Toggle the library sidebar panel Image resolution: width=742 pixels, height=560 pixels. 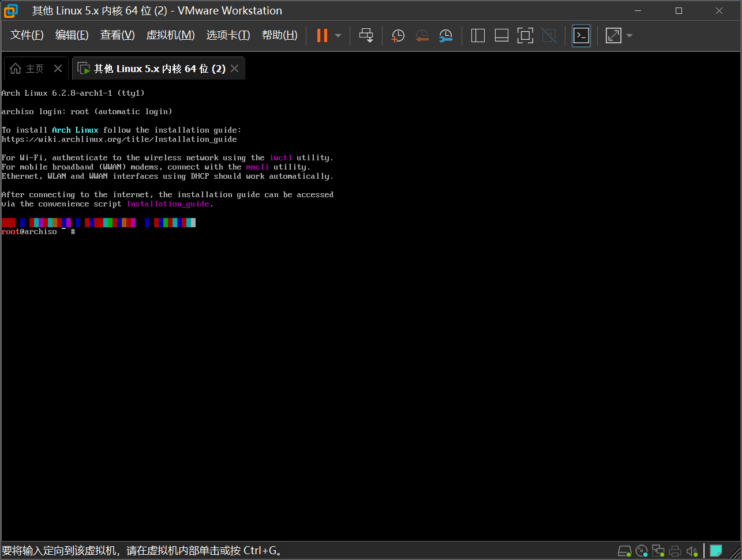tap(478, 36)
